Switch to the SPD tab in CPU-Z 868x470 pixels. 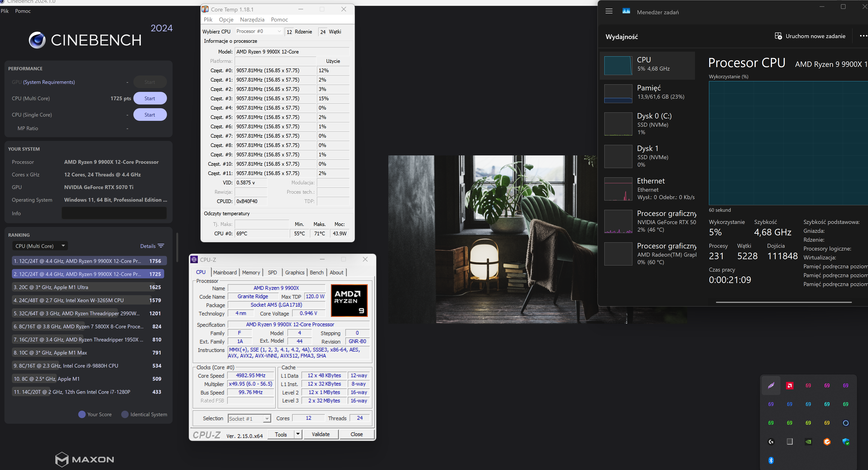pyautogui.click(x=272, y=272)
